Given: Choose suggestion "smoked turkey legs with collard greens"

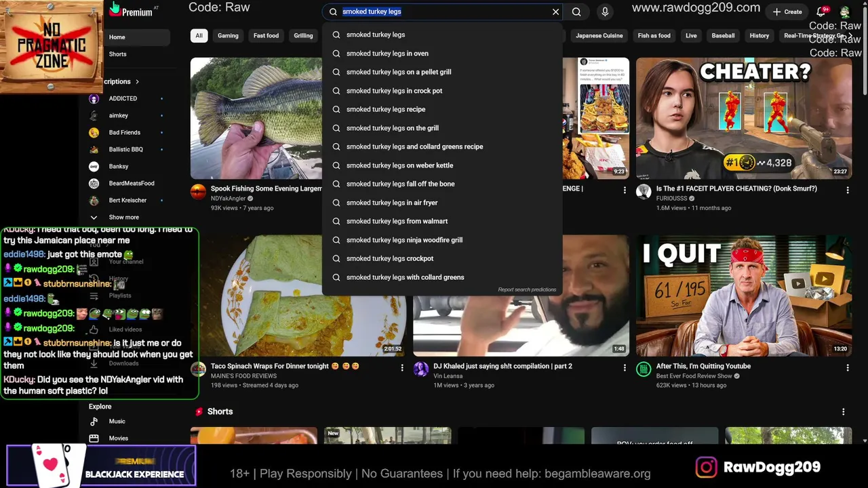Looking at the screenshot, I should click(x=442, y=277).
